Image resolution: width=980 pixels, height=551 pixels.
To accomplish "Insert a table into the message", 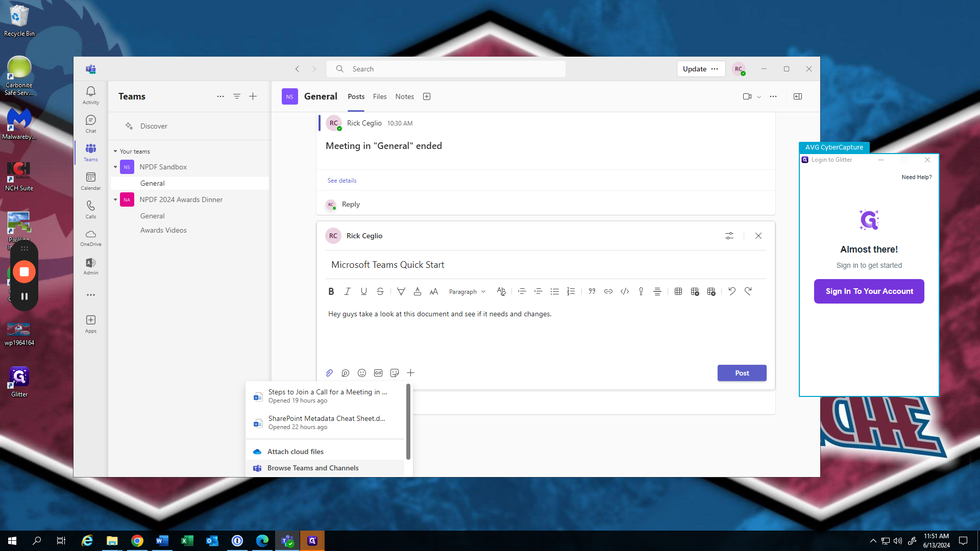I will 678,291.
